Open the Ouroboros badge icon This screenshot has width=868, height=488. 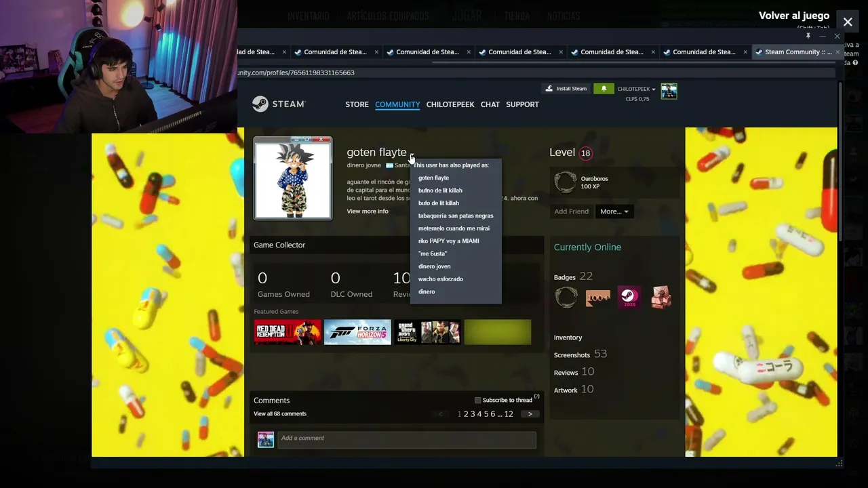point(566,182)
